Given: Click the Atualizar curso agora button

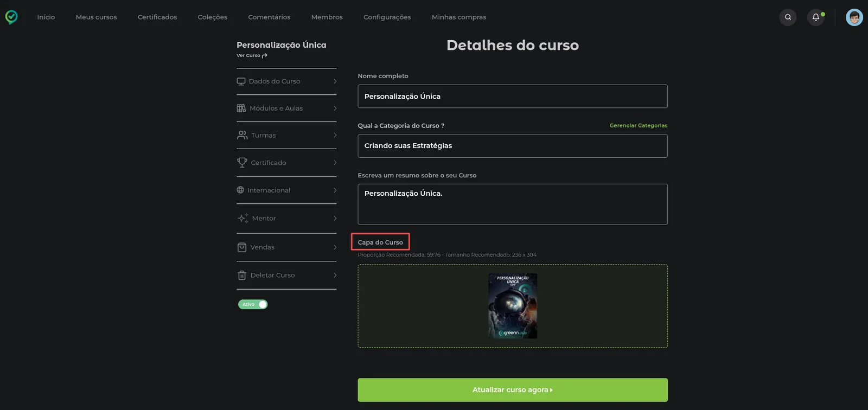Looking at the screenshot, I should point(513,390).
